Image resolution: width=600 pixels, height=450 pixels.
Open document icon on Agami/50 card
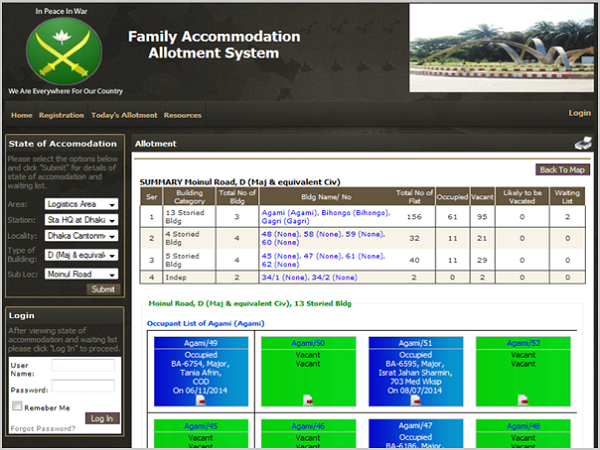[308, 400]
